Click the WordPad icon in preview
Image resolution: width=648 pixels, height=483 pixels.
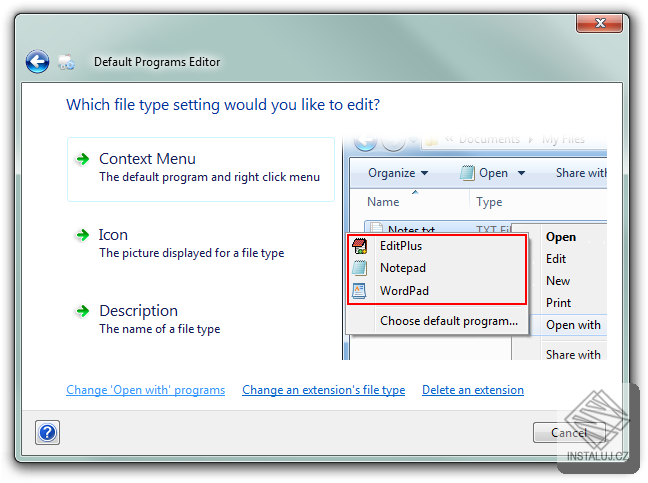click(x=360, y=291)
